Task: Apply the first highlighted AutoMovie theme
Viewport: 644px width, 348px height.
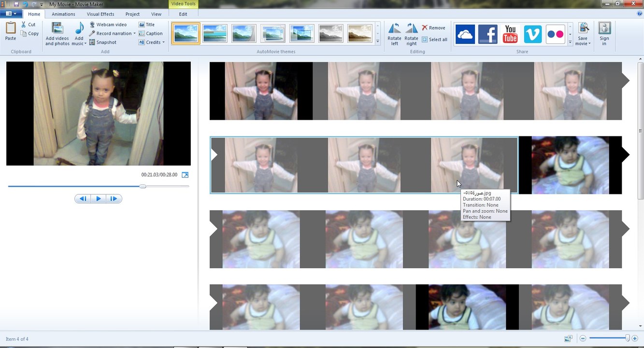Action: [x=186, y=33]
